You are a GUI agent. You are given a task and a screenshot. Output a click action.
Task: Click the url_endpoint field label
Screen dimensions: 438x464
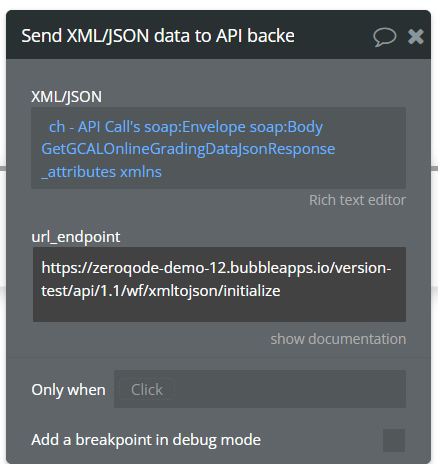coord(76,237)
